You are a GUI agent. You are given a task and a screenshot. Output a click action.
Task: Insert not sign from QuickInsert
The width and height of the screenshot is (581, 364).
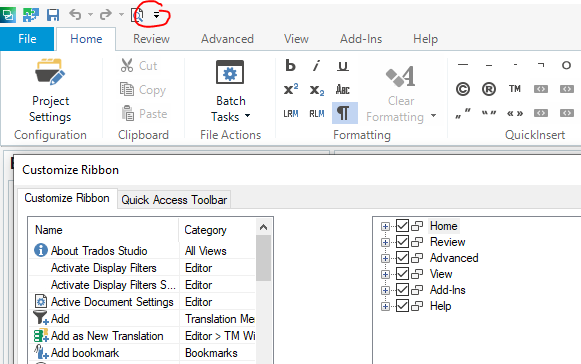click(541, 65)
